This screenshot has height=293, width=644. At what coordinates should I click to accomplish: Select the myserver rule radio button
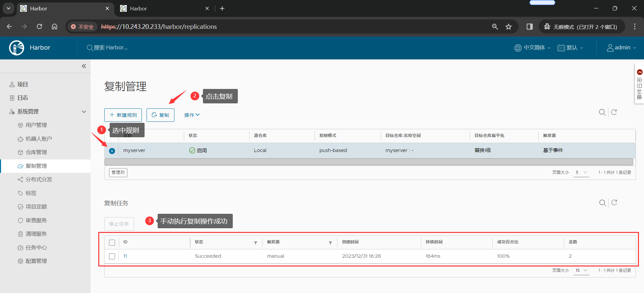(x=112, y=151)
